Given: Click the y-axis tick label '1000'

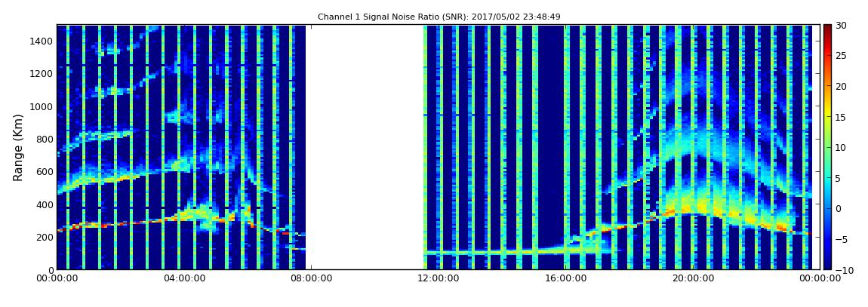Looking at the screenshot, I should [x=42, y=106].
